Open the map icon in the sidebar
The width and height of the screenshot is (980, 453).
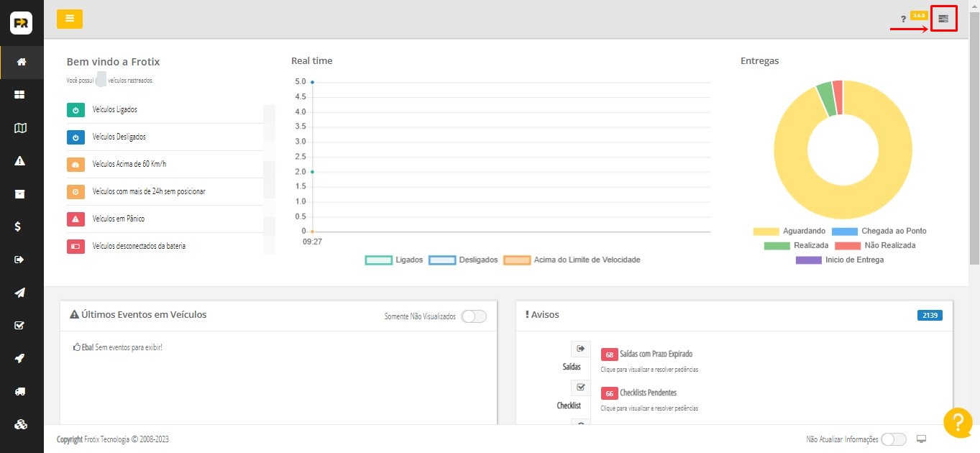[21, 128]
